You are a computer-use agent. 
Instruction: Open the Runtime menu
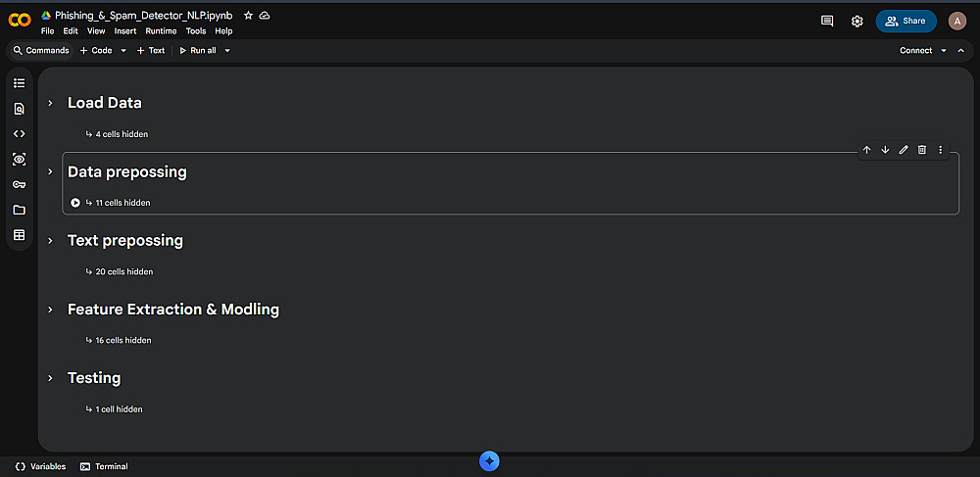[161, 31]
